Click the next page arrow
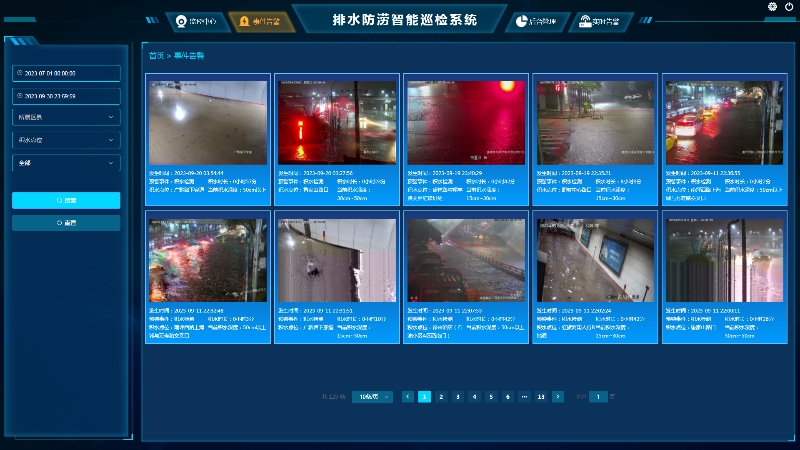The height and width of the screenshot is (450, 800). point(558,397)
